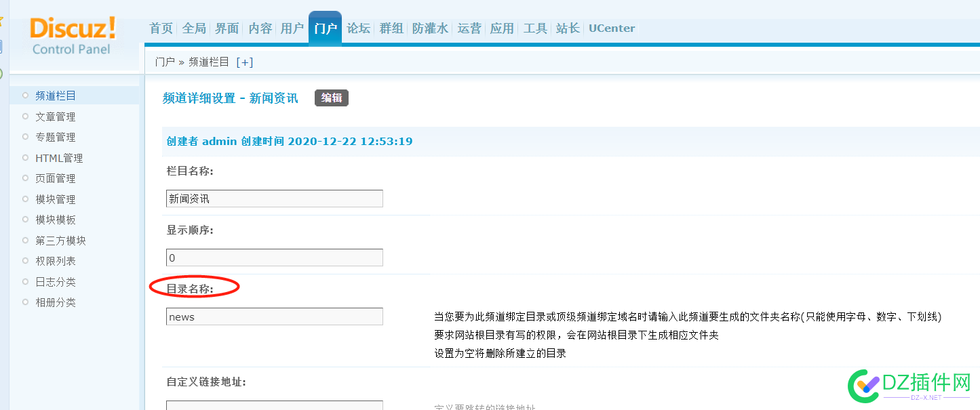Image resolution: width=980 pixels, height=410 pixels.
Task: Open 模块模板 in the sidebar
Action: [x=56, y=220]
